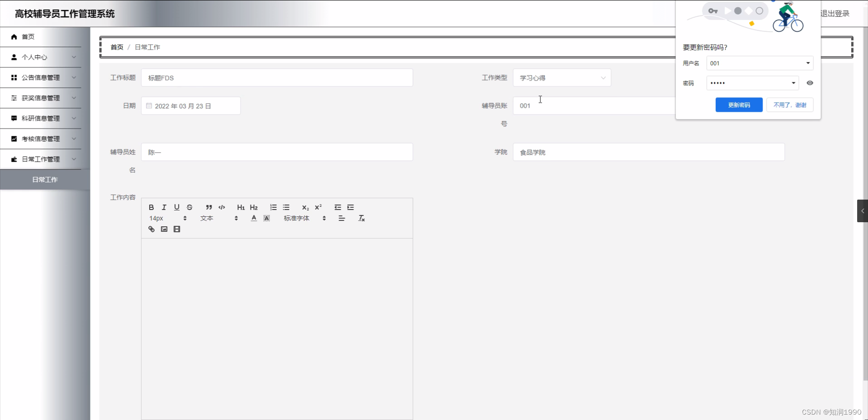Toggle the ordered list in the editor
The image size is (868, 420).
pyautogui.click(x=273, y=207)
